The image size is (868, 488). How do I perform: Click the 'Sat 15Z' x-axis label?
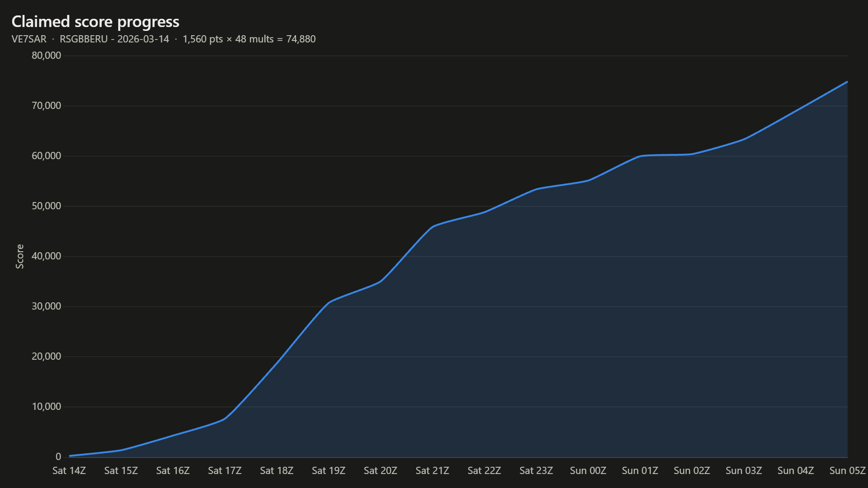tap(121, 471)
